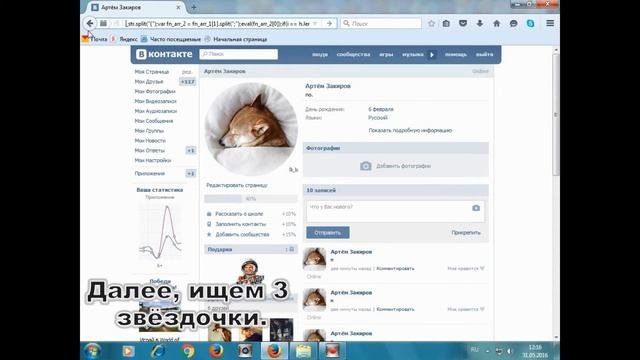Click the URL address bar text
The height and width of the screenshot is (360, 640).
pyautogui.click(x=218, y=24)
